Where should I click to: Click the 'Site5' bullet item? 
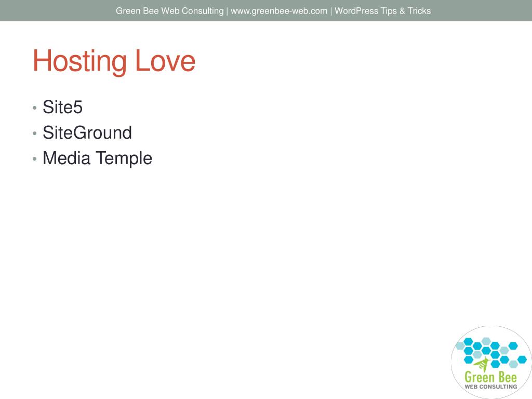coord(62,107)
